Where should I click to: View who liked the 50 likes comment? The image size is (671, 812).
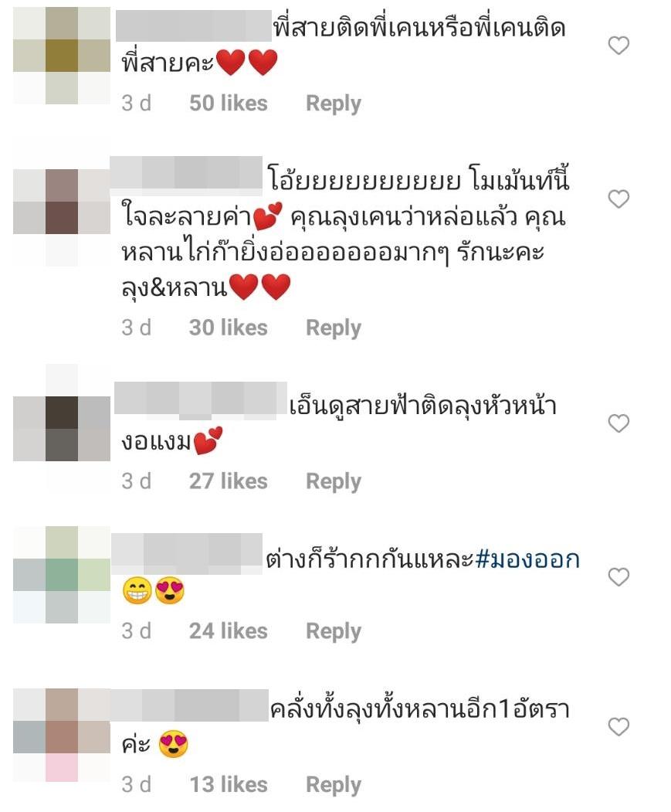(229, 103)
